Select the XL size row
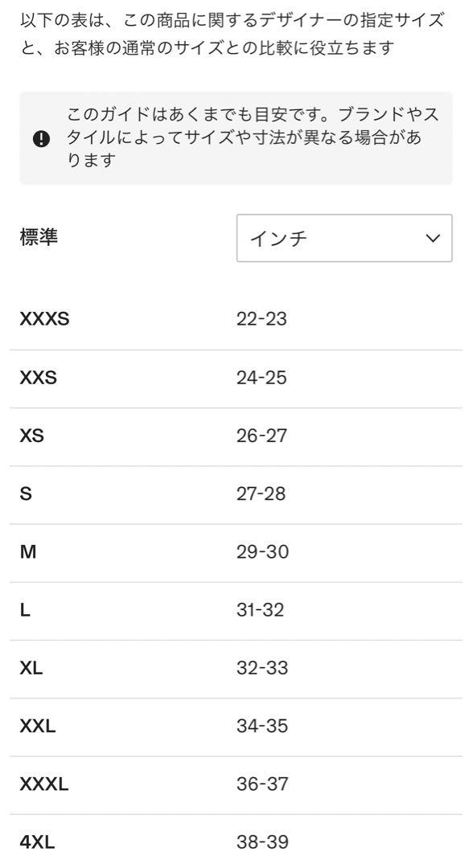473x868 pixels. coord(236,669)
